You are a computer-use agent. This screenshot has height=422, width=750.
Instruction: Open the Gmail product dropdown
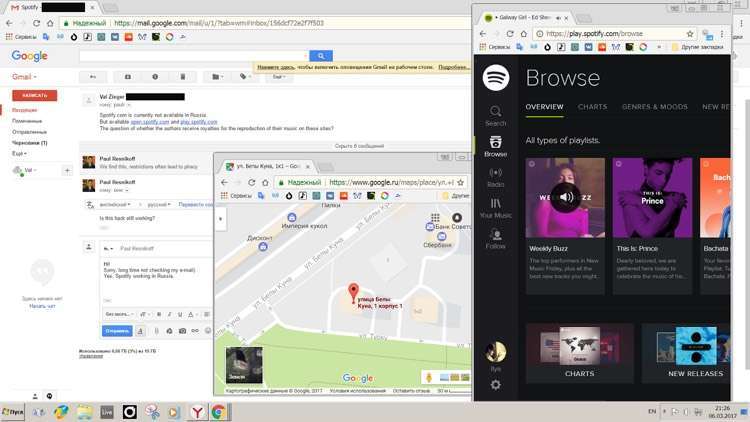click(x=24, y=77)
